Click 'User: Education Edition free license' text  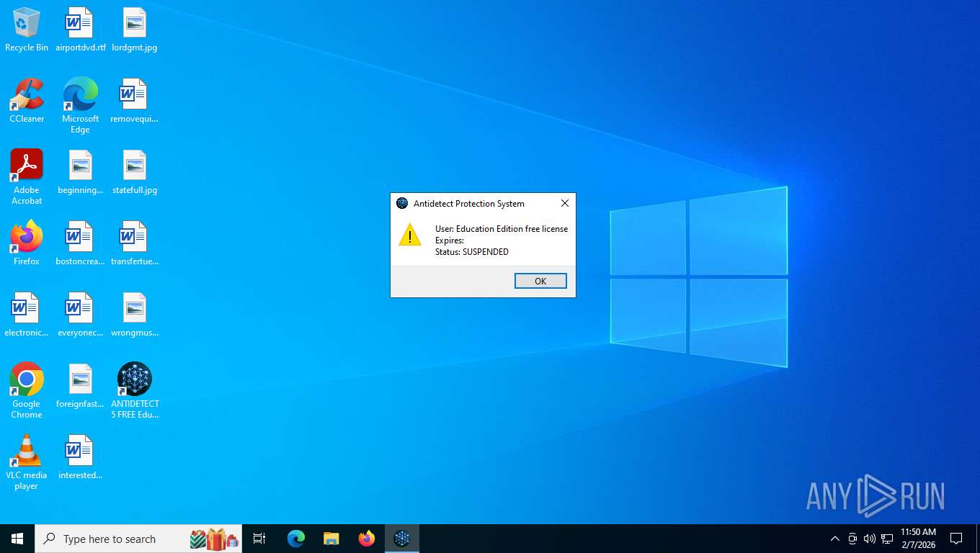coord(502,229)
